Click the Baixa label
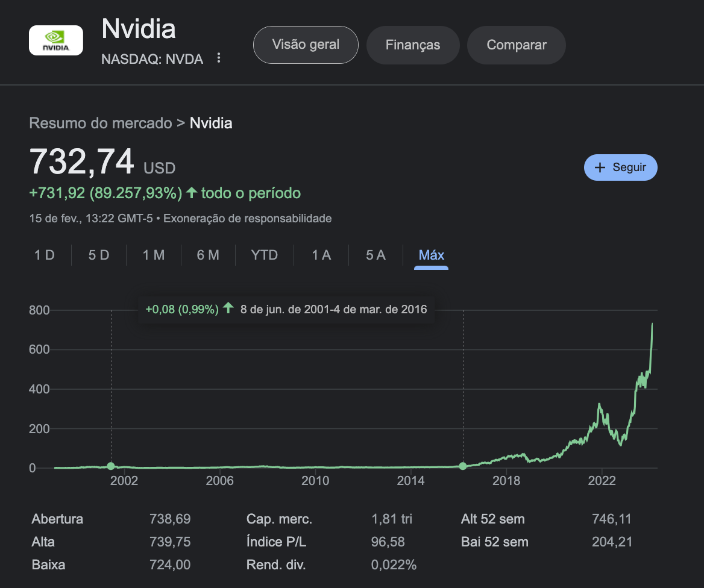704x588 pixels. (48, 565)
